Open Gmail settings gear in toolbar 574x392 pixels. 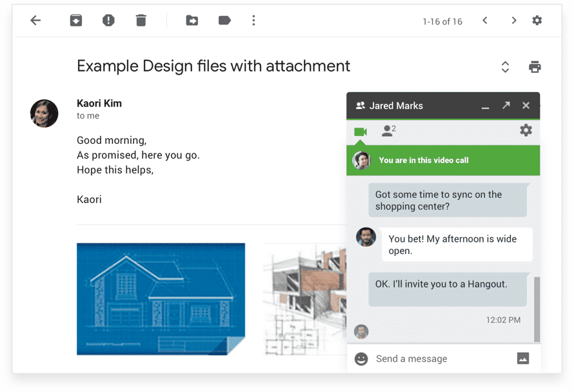(x=537, y=21)
